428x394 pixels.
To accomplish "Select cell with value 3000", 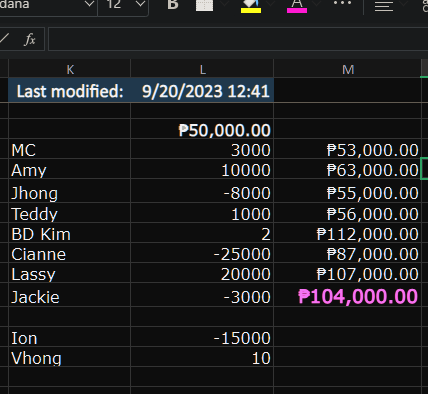I will click(x=202, y=149).
